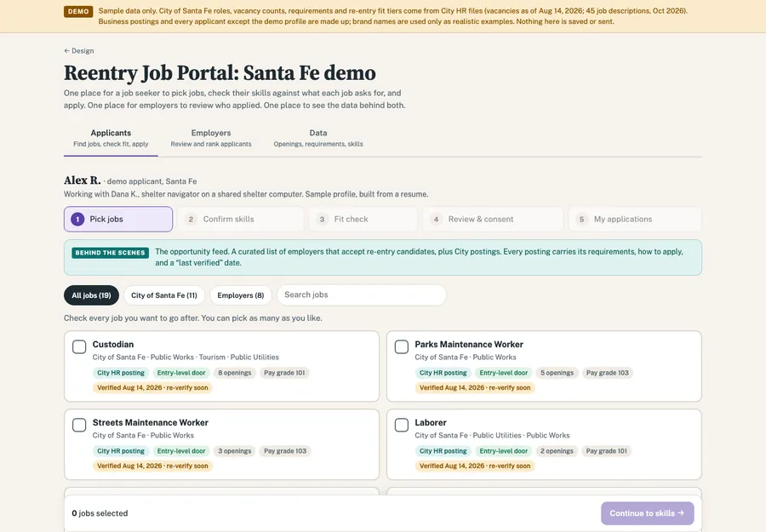766x532 pixels.
Task: Click the Custodian job title
Action: tap(113, 345)
